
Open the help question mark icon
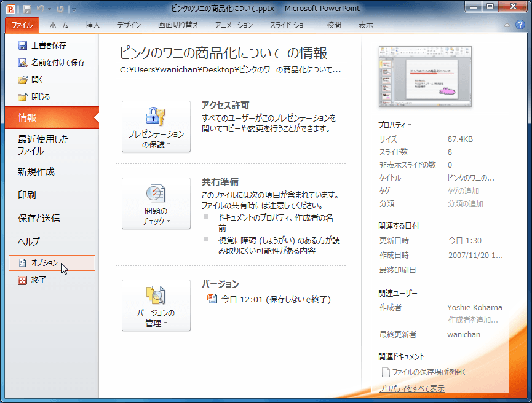click(520, 25)
